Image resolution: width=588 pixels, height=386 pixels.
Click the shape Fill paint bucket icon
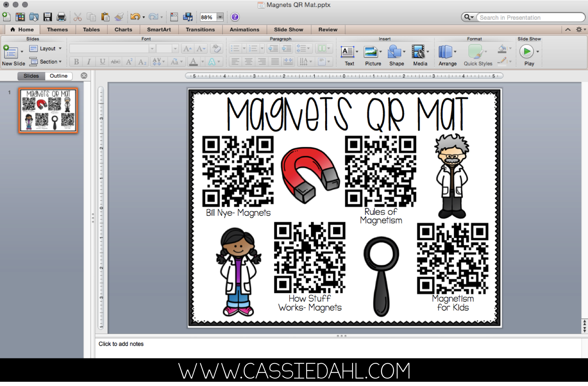(x=503, y=49)
